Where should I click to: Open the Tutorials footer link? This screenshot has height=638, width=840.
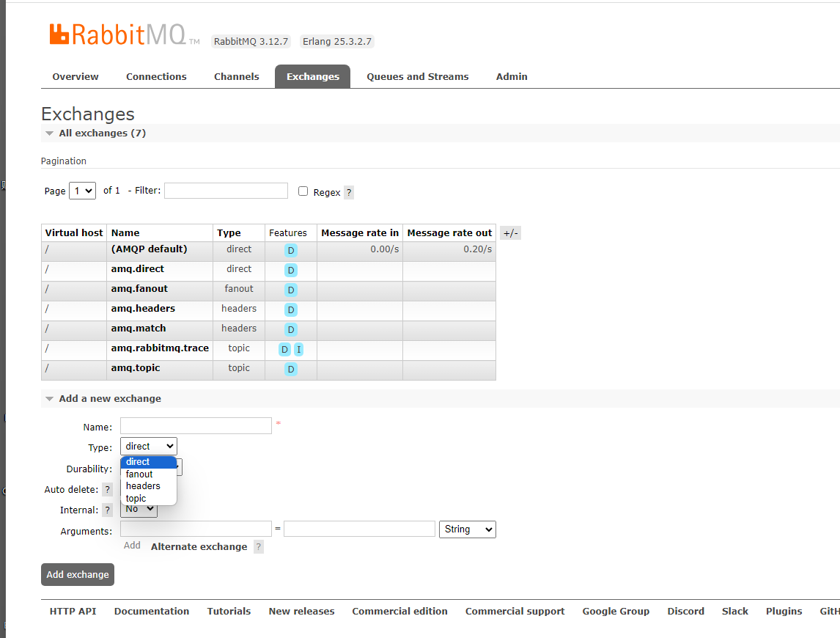click(229, 611)
